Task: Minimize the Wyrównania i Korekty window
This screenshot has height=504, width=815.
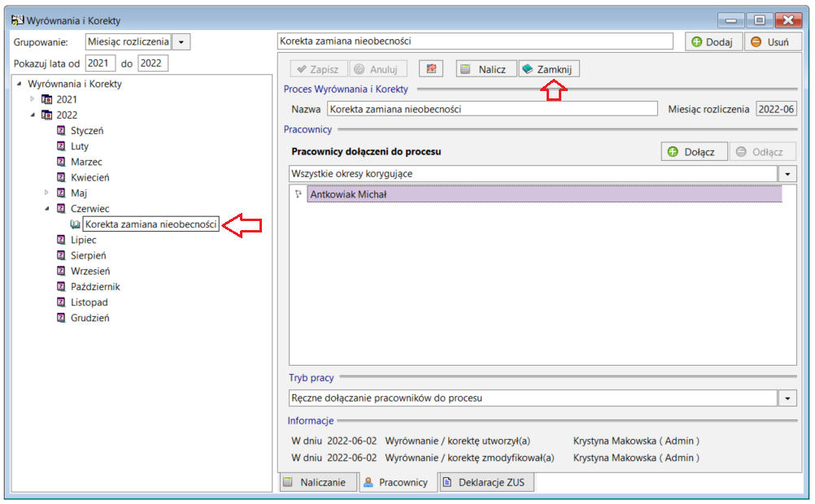Action: [730, 20]
